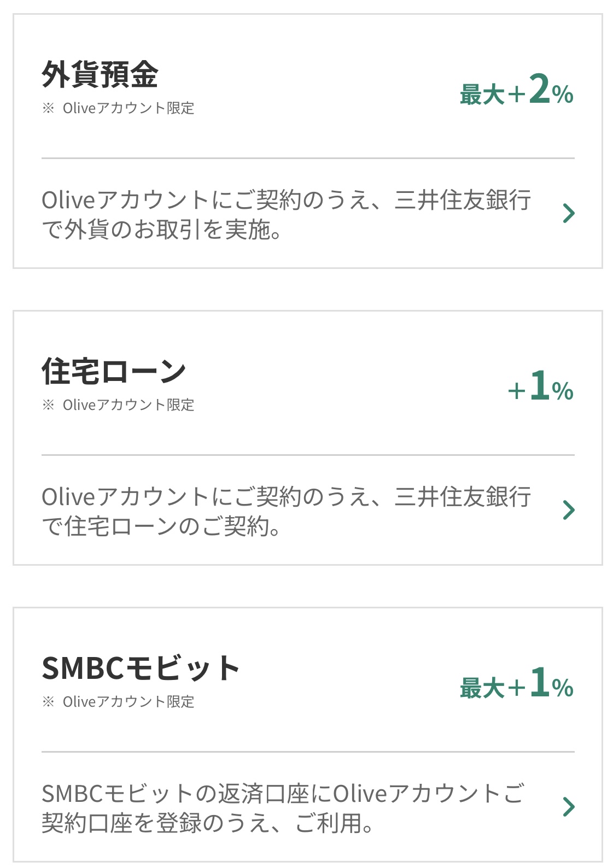Click the ※ mark under SMBCモビット
This screenshot has height=868, width=613.
click(x=48, y=702)
